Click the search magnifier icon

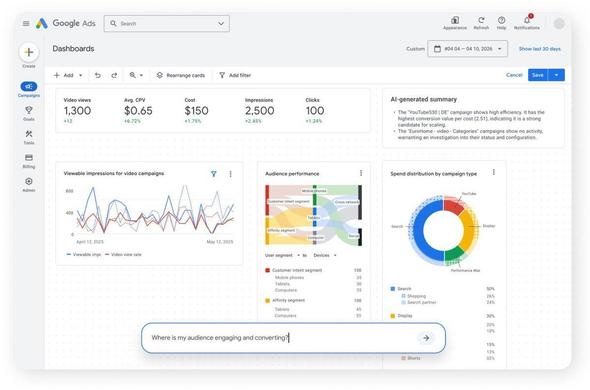coord(113,23)
